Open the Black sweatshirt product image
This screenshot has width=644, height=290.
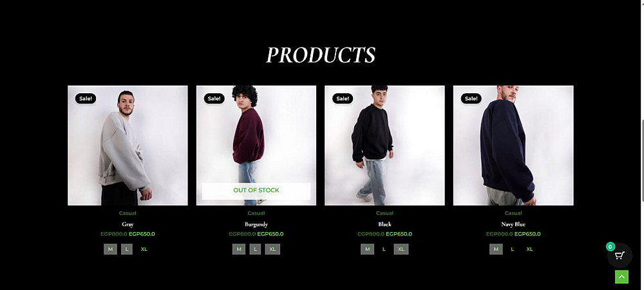click(x=384, y=145)
